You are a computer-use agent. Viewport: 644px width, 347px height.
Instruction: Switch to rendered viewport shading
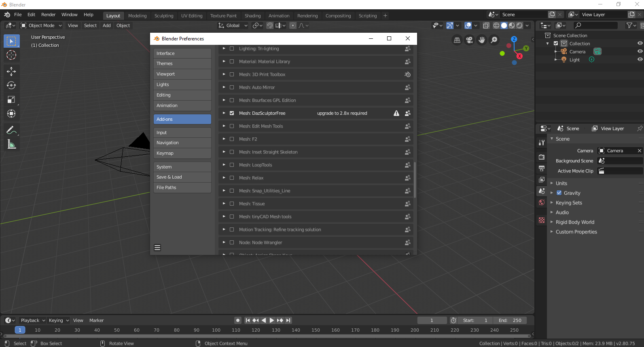[x=519, y=25]
